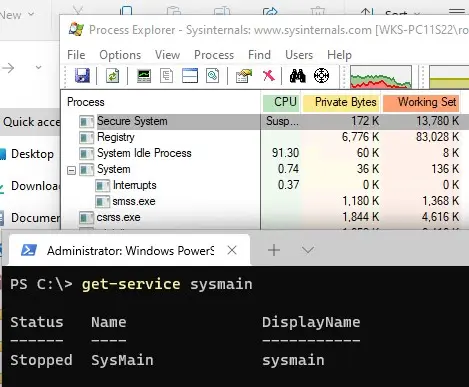Viewport: 469px width, 387px height.
Task: Open the Process menu
Action: click(214, 55)
